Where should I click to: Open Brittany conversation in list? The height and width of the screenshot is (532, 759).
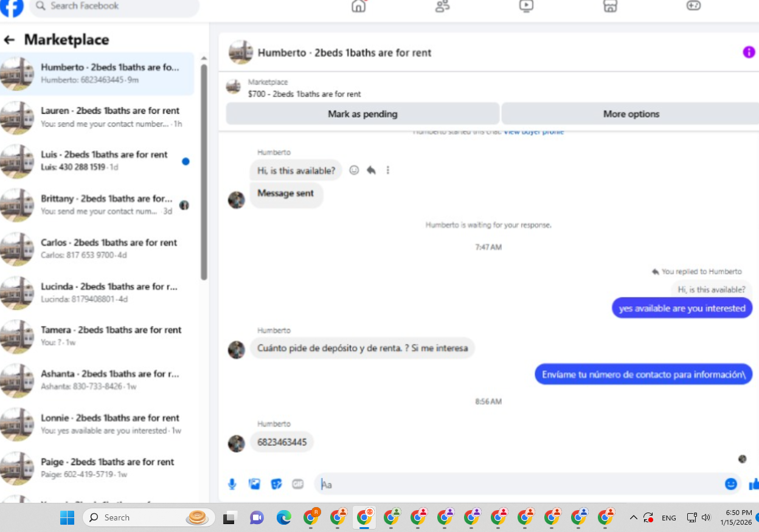pos(97,205)
